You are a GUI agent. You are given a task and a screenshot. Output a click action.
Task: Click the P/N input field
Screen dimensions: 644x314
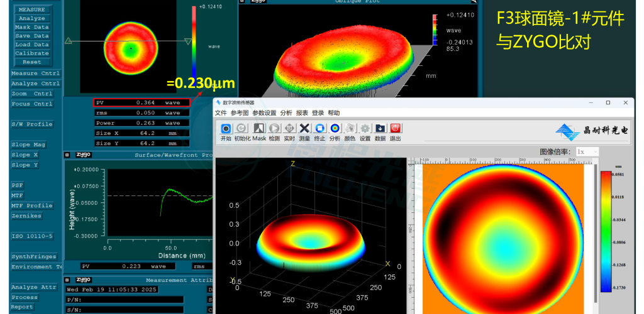125,300
